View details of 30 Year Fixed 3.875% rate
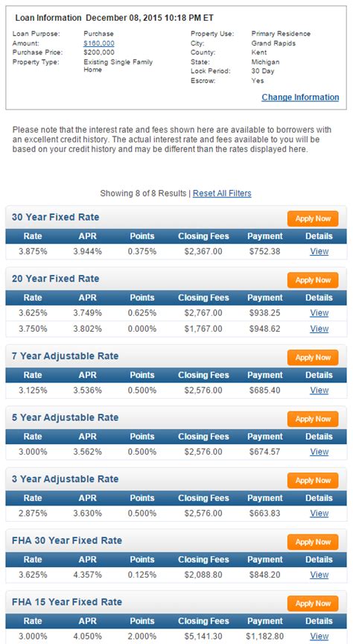The width and height of the screenshot is (353, 644). point(319,251)
